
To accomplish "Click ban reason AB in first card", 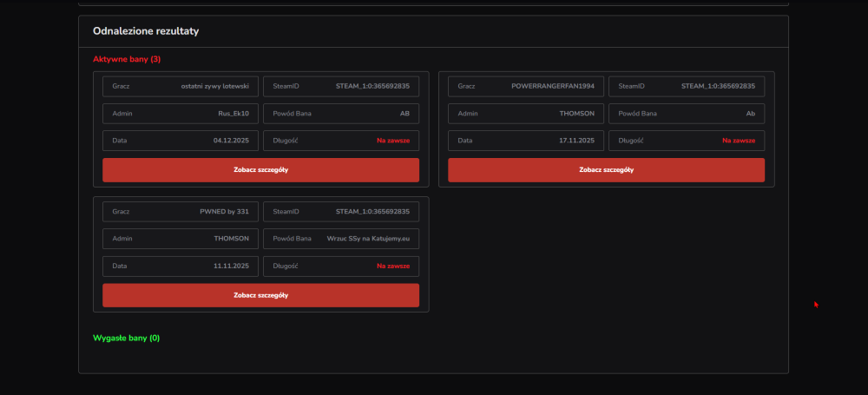I will 404,114.
